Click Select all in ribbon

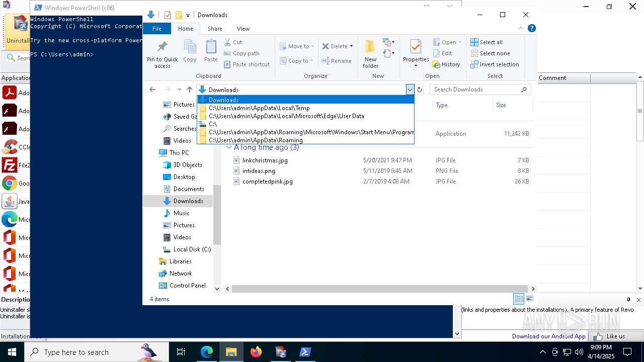487,42
